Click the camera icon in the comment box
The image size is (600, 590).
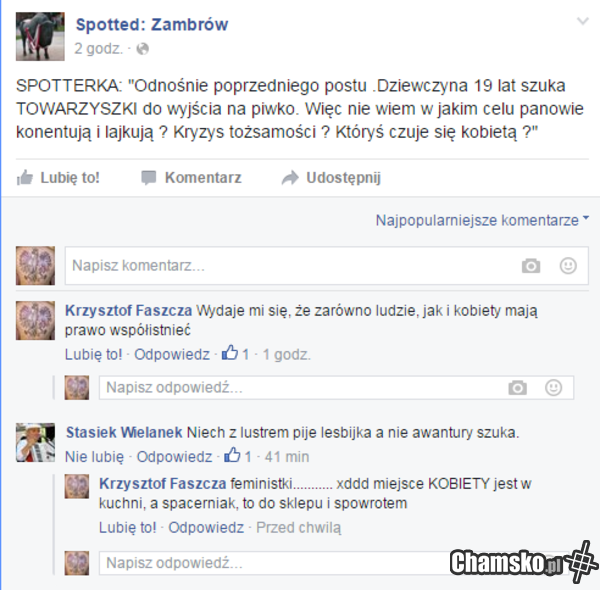[x=531, y=266]
